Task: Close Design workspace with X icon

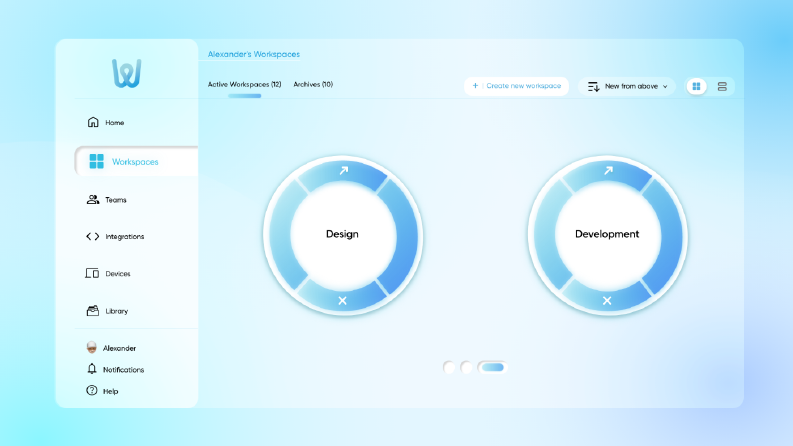Action: 342,301
